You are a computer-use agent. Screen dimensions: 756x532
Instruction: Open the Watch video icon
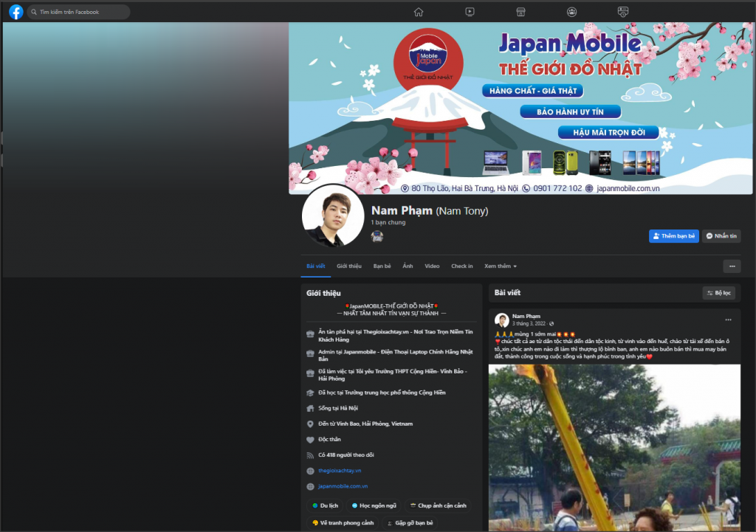(470, 12)
